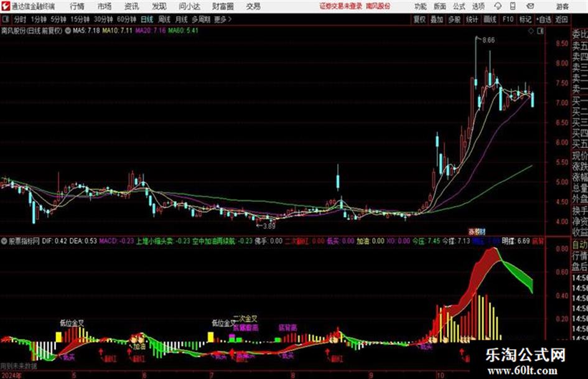
Task: Open the 版面 menu
Action: [439, 6]
